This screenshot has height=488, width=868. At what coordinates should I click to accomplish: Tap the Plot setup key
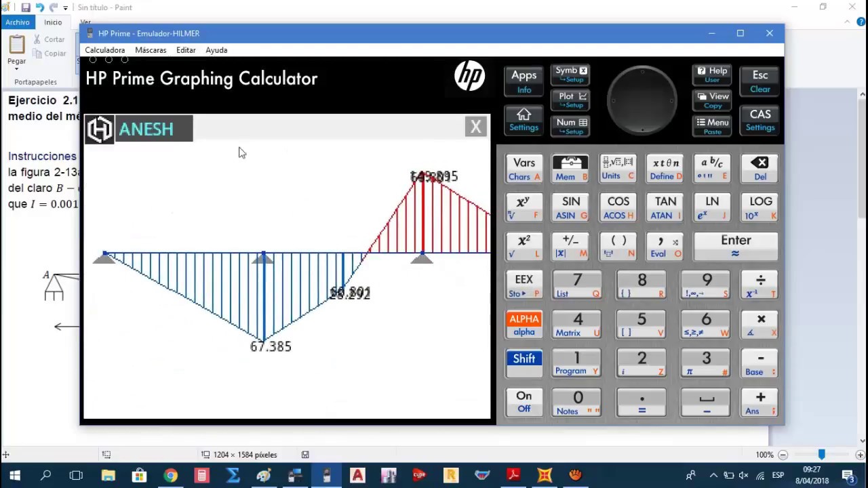point(570,100)
